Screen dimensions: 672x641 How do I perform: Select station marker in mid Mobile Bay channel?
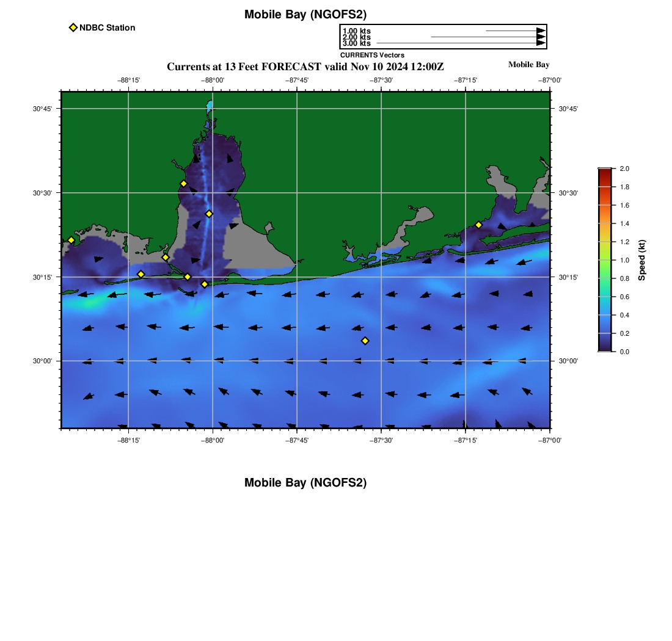click(x=209, y=214)
